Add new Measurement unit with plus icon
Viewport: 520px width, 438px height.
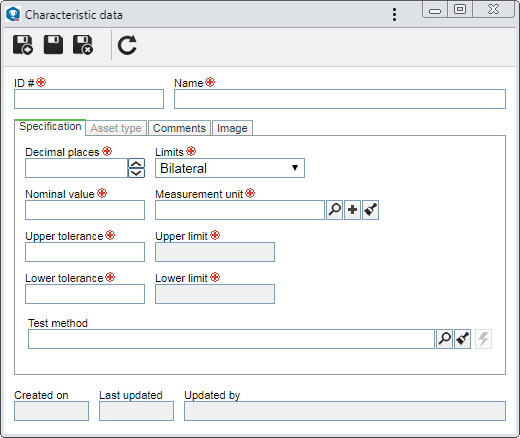(x=352, y=210)
